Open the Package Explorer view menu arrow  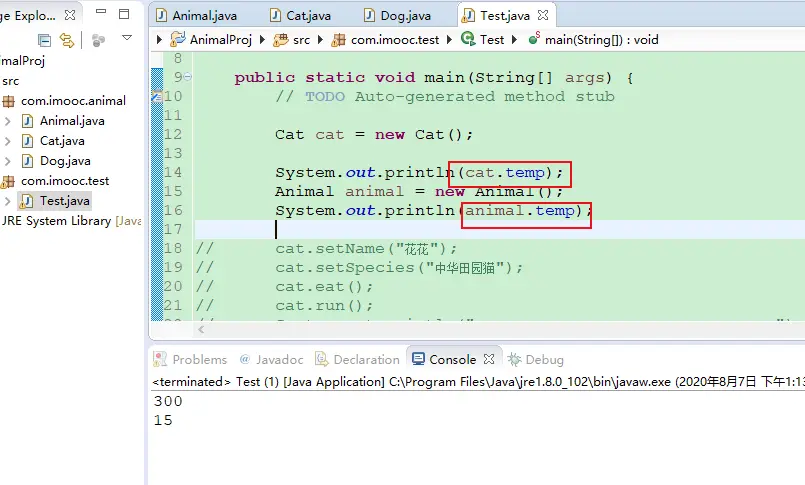(127, 38)
